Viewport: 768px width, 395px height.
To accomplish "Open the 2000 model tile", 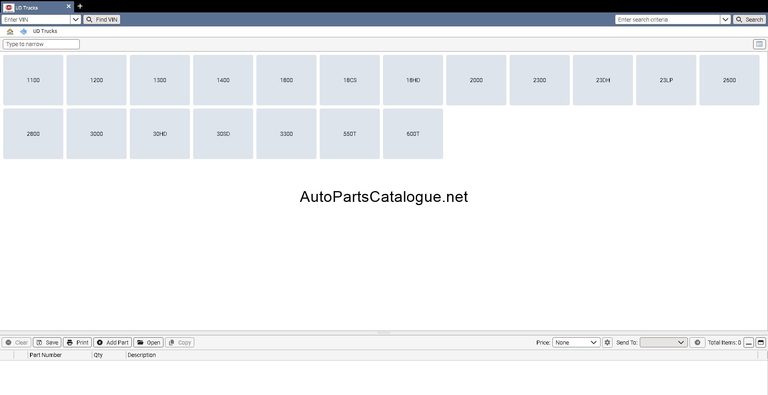I will coord(476,80).
